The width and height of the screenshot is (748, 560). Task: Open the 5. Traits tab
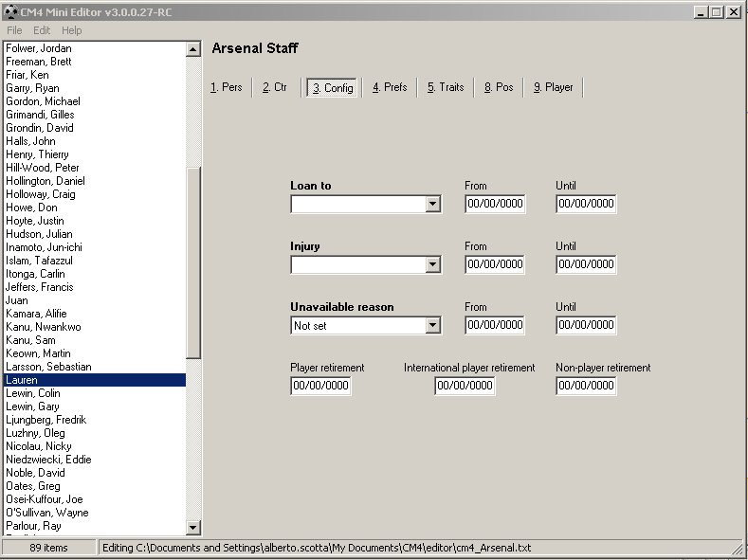coord(446,87)
